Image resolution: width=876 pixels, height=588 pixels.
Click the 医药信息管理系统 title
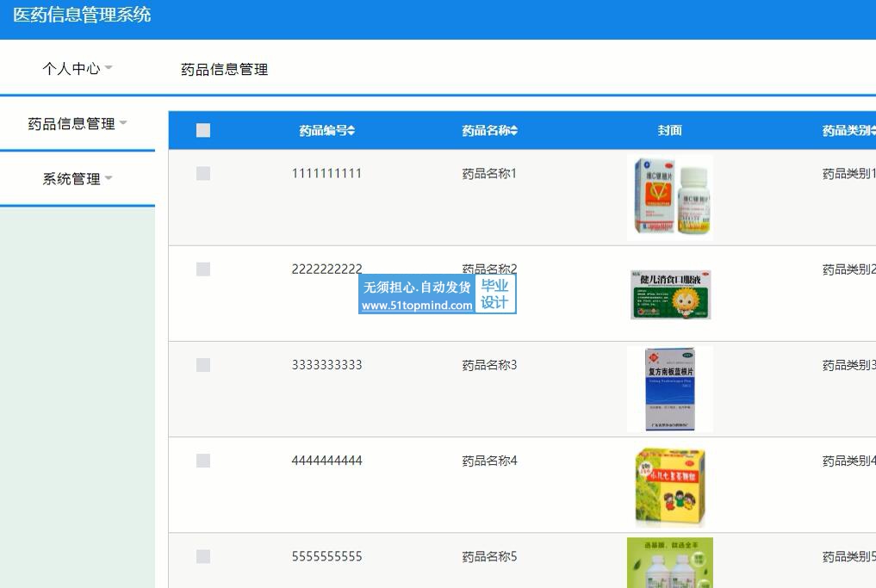tap(82, 15)
